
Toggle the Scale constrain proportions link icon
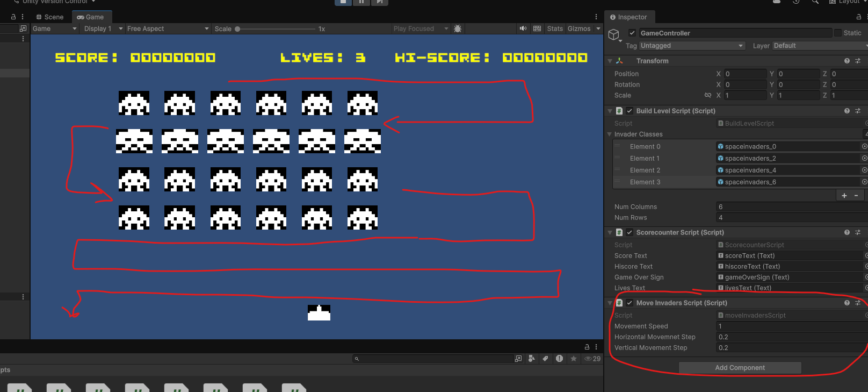pyautogui.click(x=708, y=95)
